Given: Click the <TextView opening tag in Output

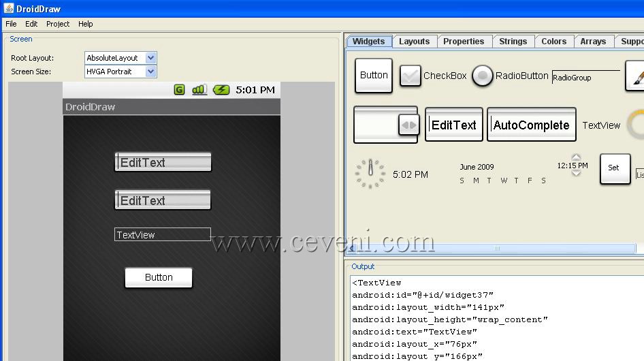Looking at the screenshot, I should click(376, 283).
